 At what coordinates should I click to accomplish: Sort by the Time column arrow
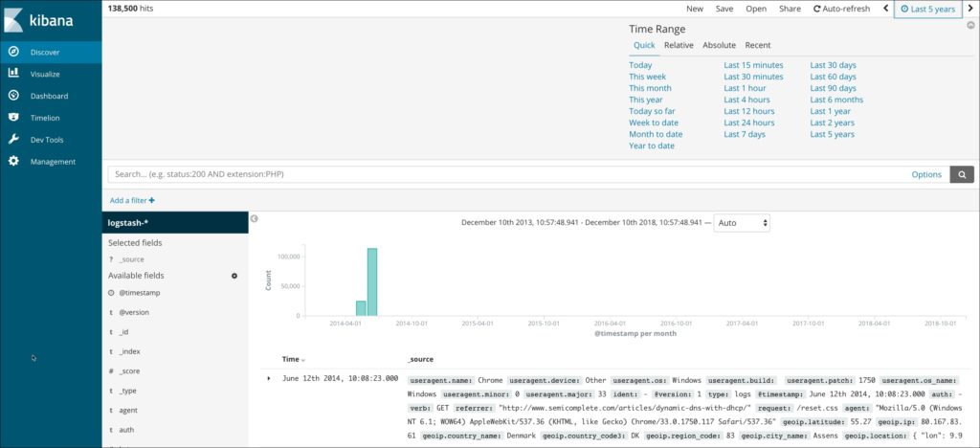[x=304, y=360]
